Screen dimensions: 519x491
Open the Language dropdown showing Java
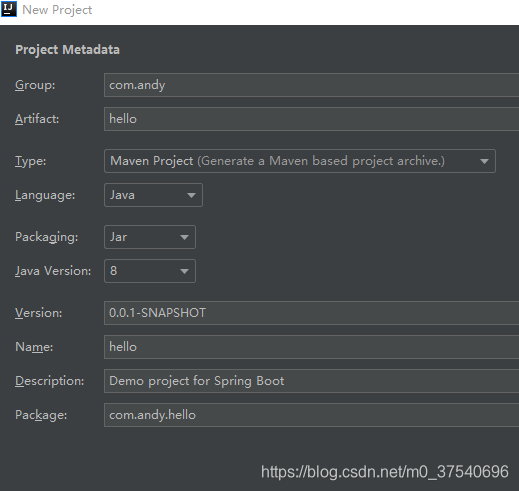click(x=153, y=195)
